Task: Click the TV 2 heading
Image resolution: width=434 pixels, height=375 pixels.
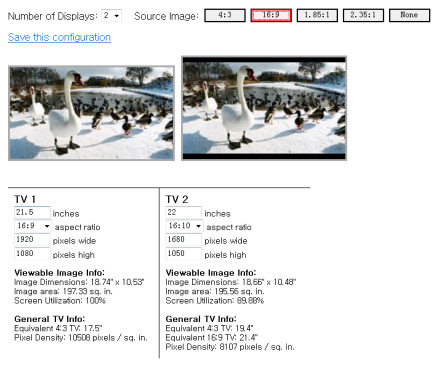Action: [177, 199]
